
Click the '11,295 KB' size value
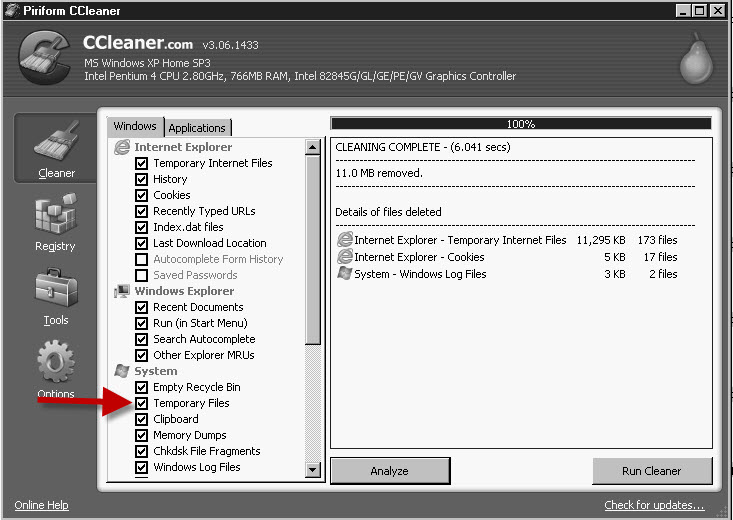coord(601,240)
